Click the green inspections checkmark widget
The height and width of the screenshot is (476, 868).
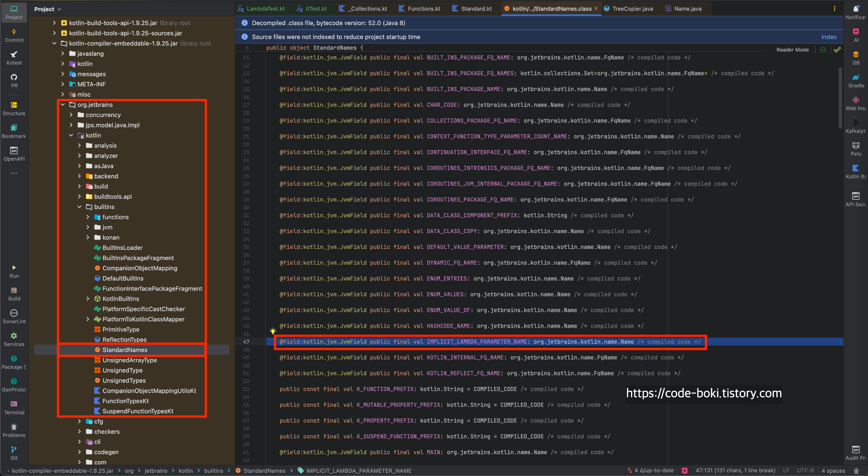point(837,50)
